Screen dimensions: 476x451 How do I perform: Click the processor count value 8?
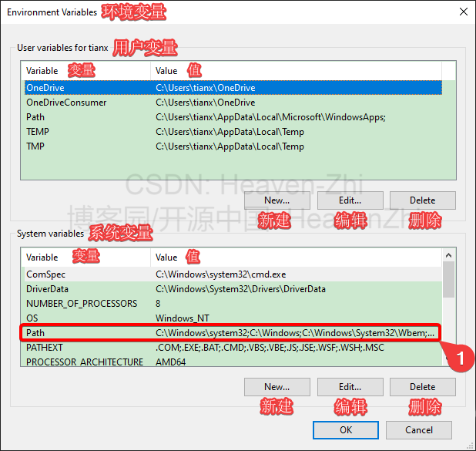pyautogui.click(x=158, y=304)
